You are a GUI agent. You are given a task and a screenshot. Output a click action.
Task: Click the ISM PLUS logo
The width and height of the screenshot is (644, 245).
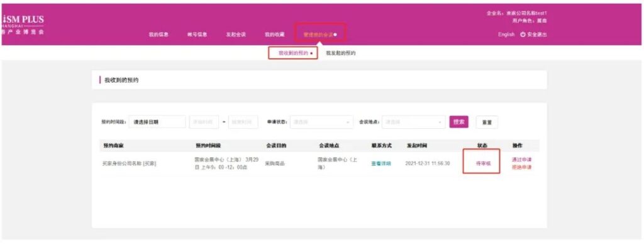[x=23, y=25]
